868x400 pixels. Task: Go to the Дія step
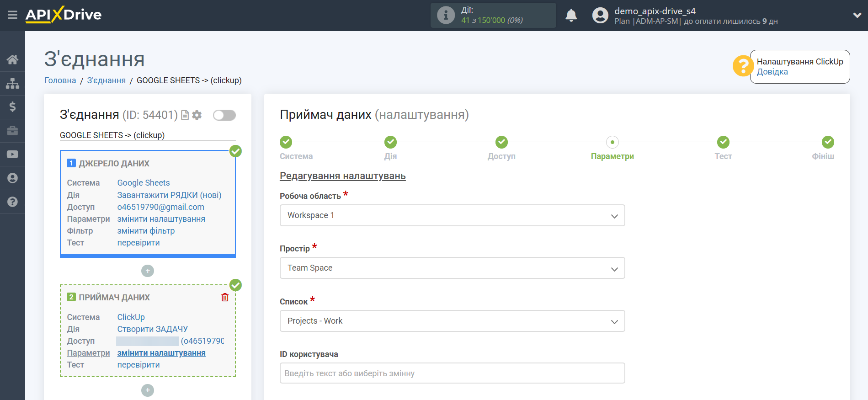(x=391, y=142)
